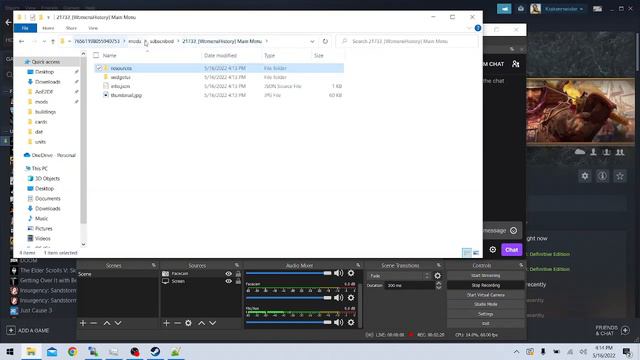640x360 pixels.
Task: Switch Explorer to details view
Action: 467,253
